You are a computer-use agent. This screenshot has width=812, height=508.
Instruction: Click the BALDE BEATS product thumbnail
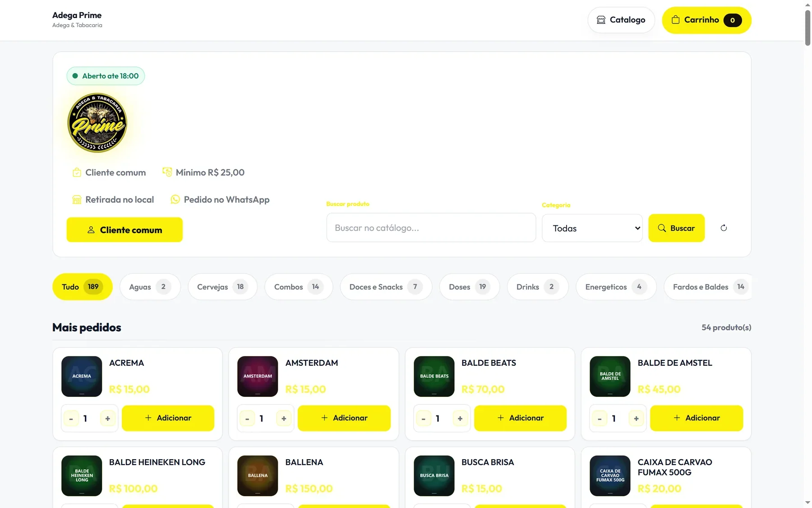(434, 376)
